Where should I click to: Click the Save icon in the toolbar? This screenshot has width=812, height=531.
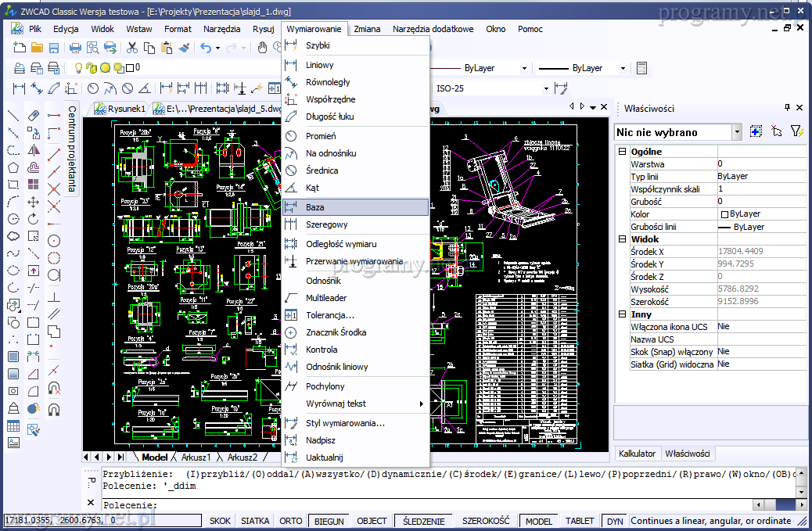[x=54, y=48]
